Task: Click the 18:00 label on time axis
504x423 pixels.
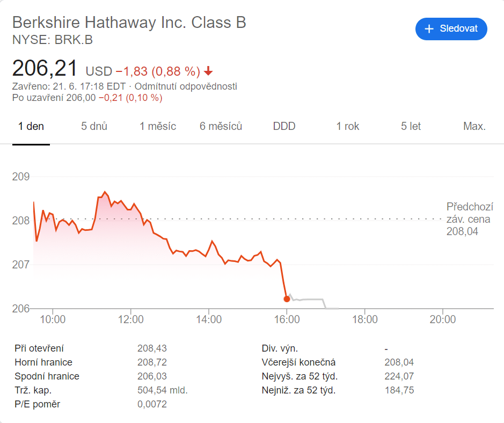Action: (x=364, y=319)
